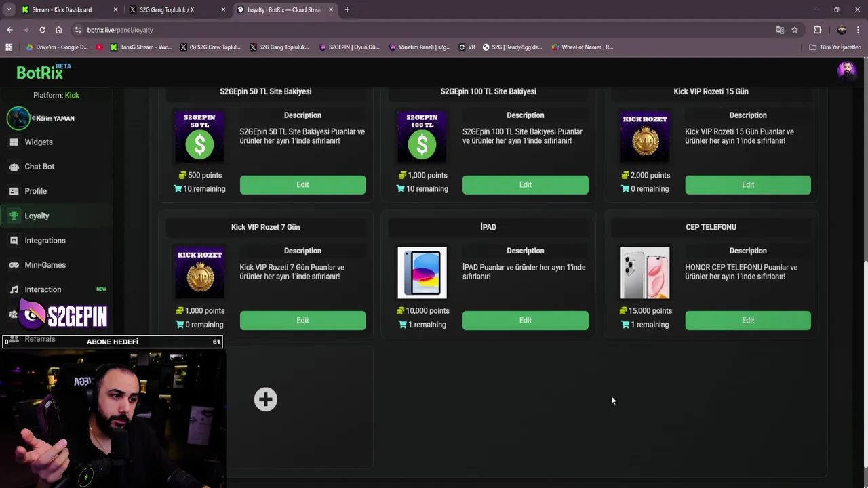Screen dimensions: 868x488
Task: Edit the Kick VIP Rozet 7 Gün item
Action: (x=302, y=320)
